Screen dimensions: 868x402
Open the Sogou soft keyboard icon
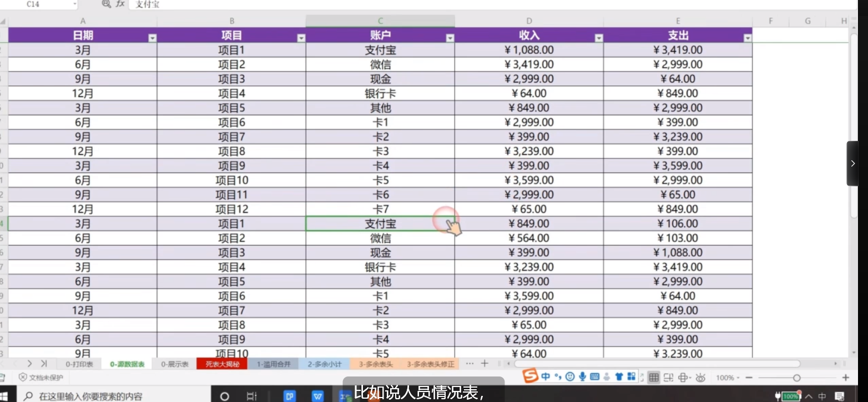594,377
